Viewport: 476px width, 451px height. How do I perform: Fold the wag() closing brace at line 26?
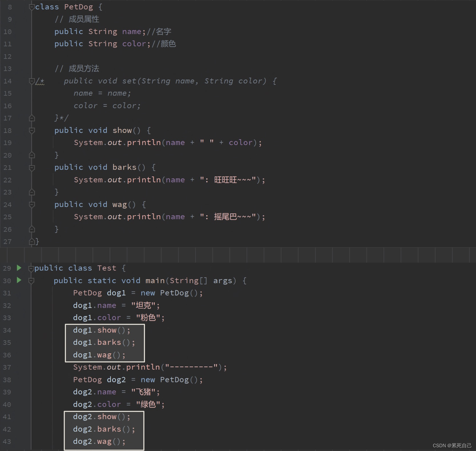pos(32,229)
